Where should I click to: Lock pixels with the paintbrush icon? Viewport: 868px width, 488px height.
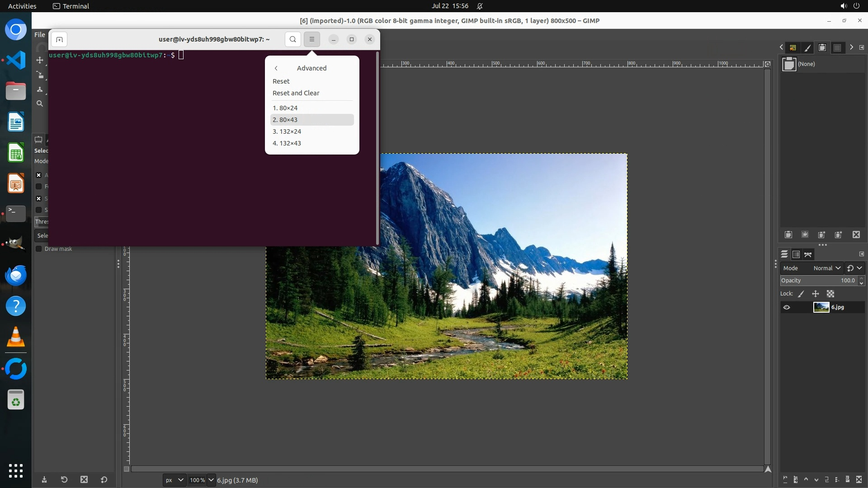801,294
